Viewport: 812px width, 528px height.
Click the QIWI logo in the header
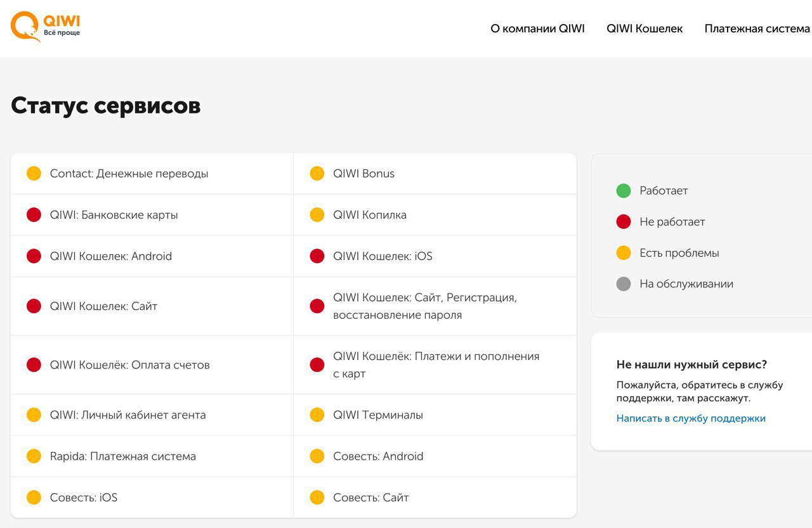[46, 27]
